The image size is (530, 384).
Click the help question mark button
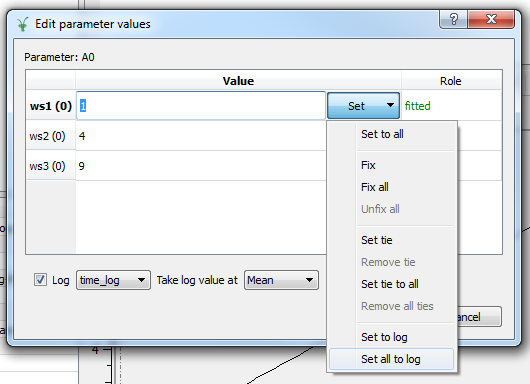tap(453, 19)
